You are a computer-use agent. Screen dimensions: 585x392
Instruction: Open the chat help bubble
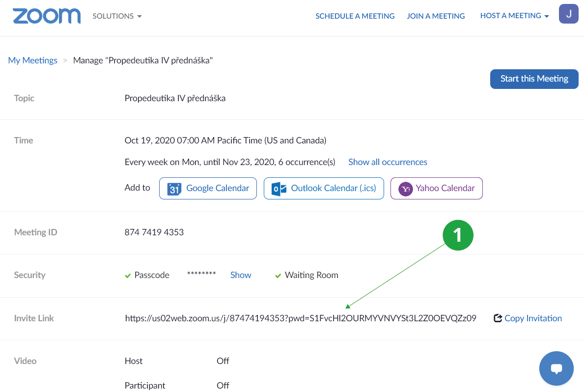pyautogui.click(x=556, y=368)
